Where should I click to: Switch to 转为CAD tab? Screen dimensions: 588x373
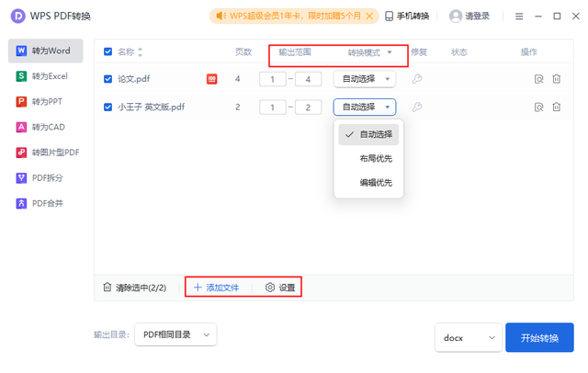click(x=45, y=127)
